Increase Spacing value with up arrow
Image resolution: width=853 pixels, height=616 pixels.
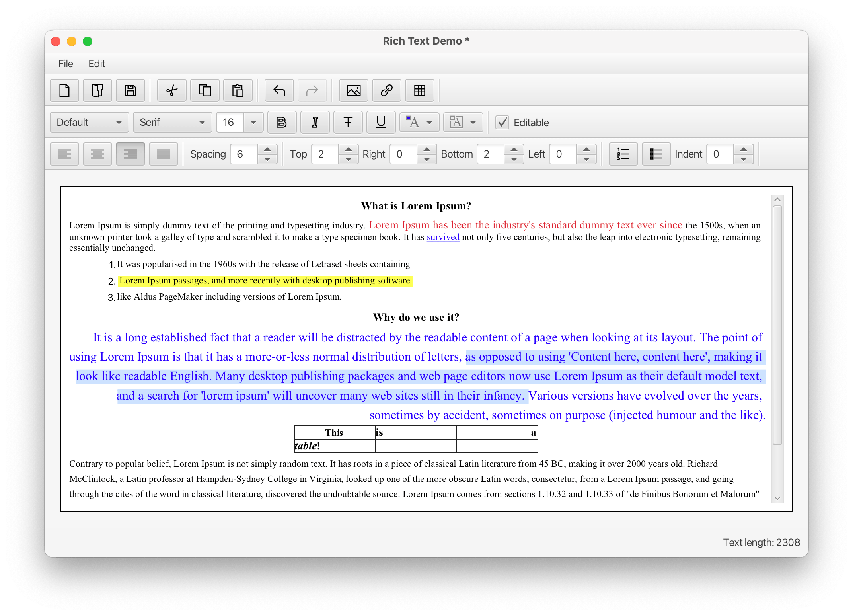267,149
